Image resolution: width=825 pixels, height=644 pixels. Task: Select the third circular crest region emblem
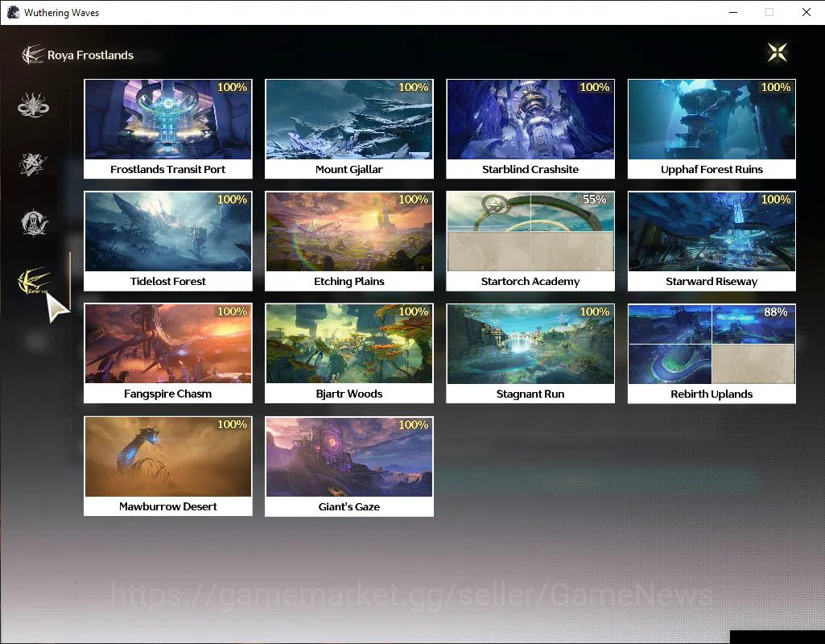(x=34, y=222)
